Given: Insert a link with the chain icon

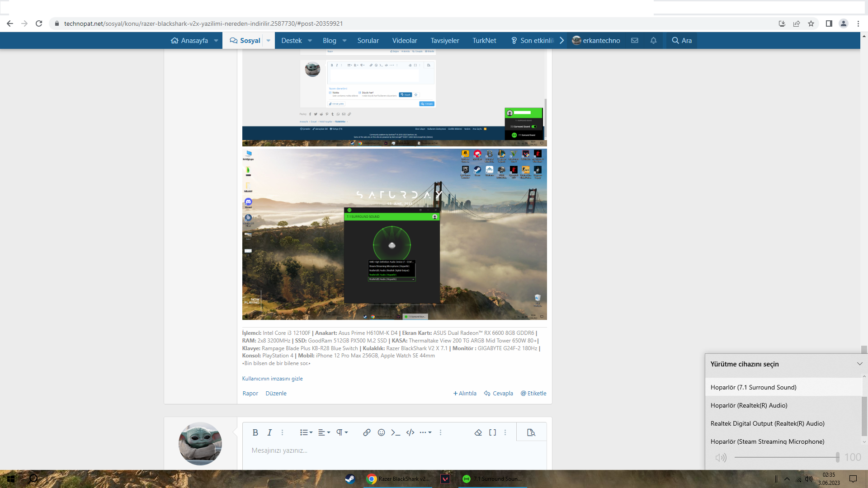Looking at the screenshot, I should 367,432.
